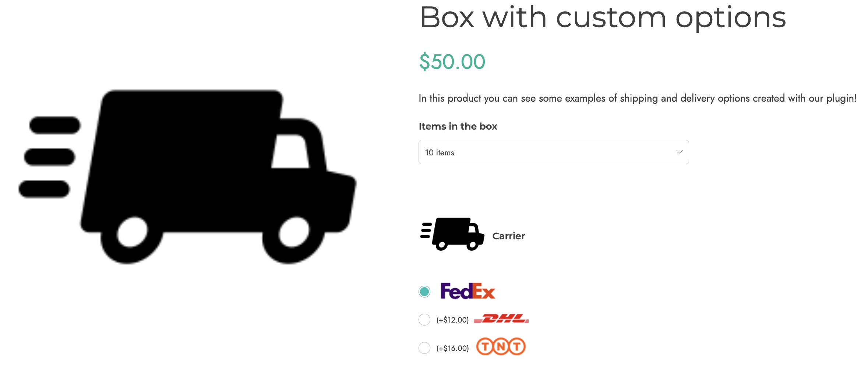The height and width of the screenshot is (366, 868).
Task: Pick the TNT carrier radio option
Action: (x=424, y=348)
